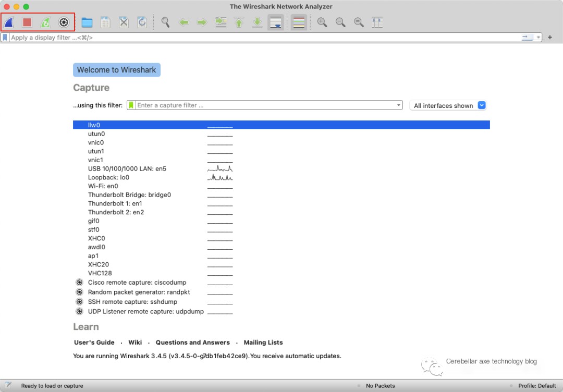Toggle auto-scroll during live capture icon
The image size is (563, 392).
coord(276,22)
